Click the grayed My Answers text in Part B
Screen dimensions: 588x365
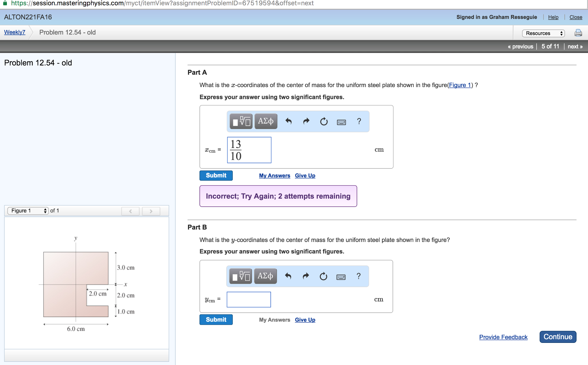coord(274,320)
